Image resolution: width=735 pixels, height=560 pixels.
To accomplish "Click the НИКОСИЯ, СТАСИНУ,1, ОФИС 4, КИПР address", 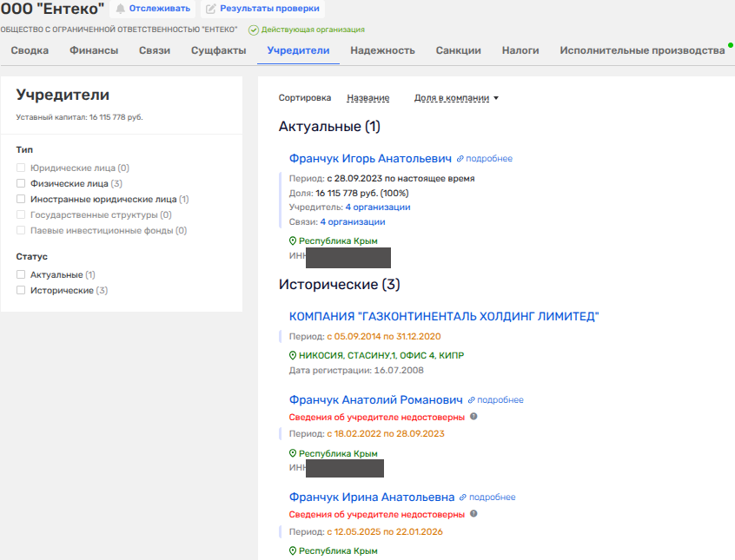I will tap(381, 356).
